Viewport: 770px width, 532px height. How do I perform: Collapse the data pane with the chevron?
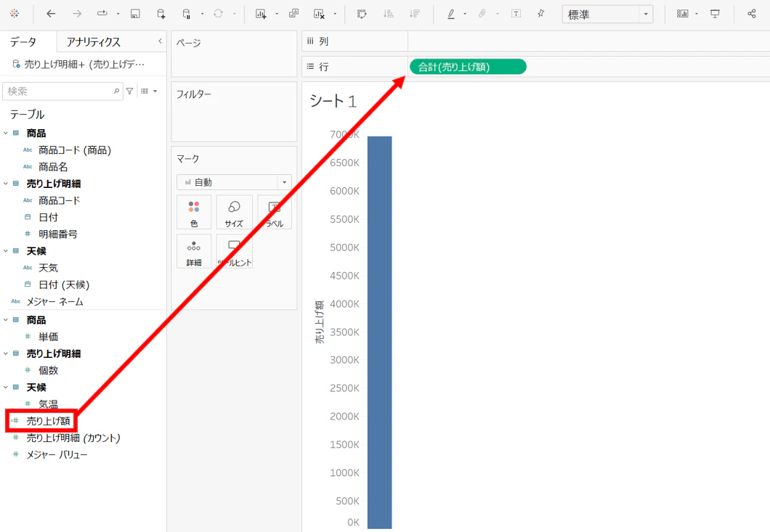[160, 41]
